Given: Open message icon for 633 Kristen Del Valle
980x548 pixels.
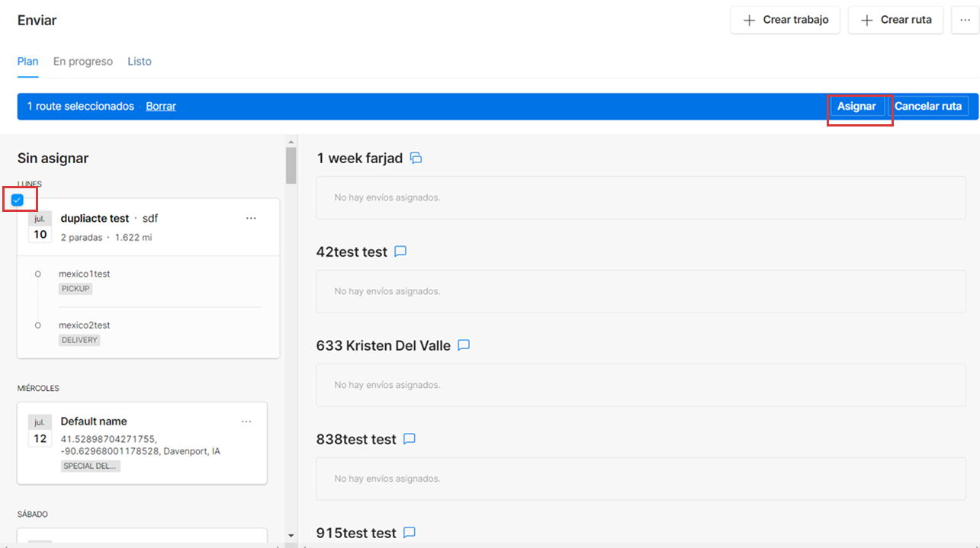Looking at the screenshot, I should click(464, 345).
